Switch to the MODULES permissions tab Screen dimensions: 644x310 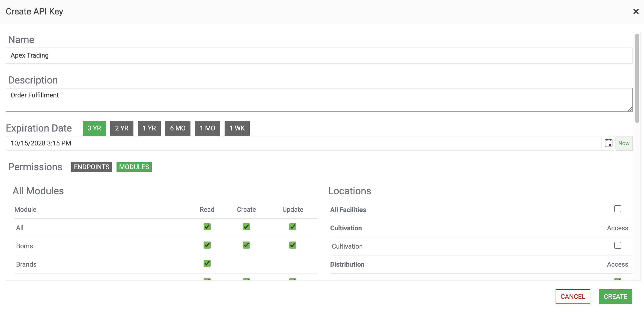tap(134, 167)
